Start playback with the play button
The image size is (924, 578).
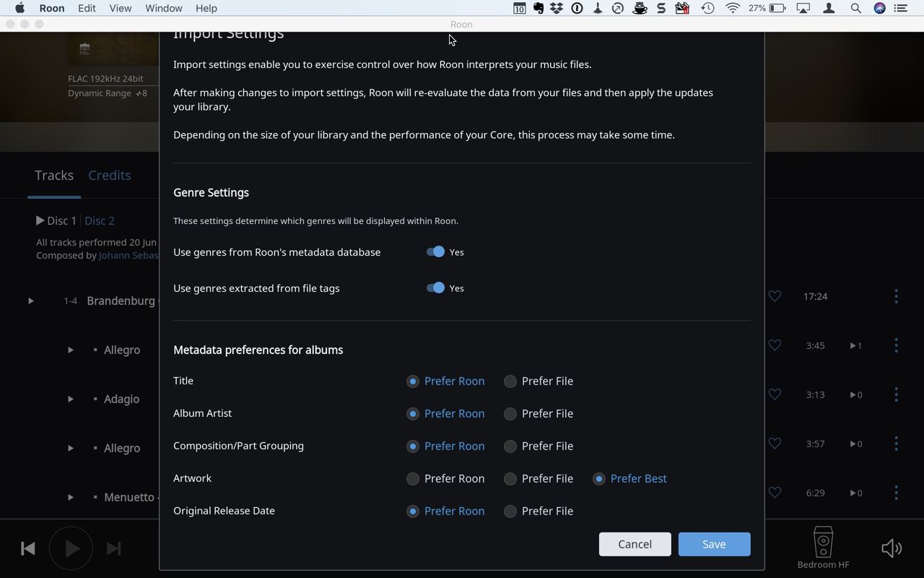pos(71,548)
